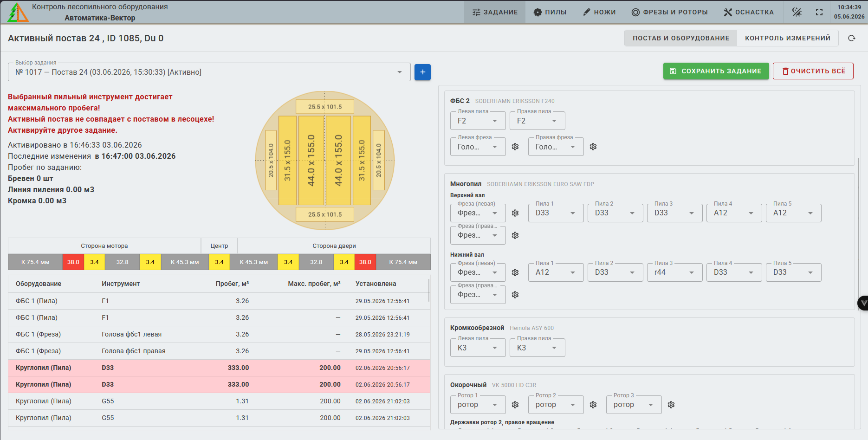The width and height of the screenshot is (868, 440).
Task: Open settings gear for ФБС 2 right cutter
Action: [593, 147]
